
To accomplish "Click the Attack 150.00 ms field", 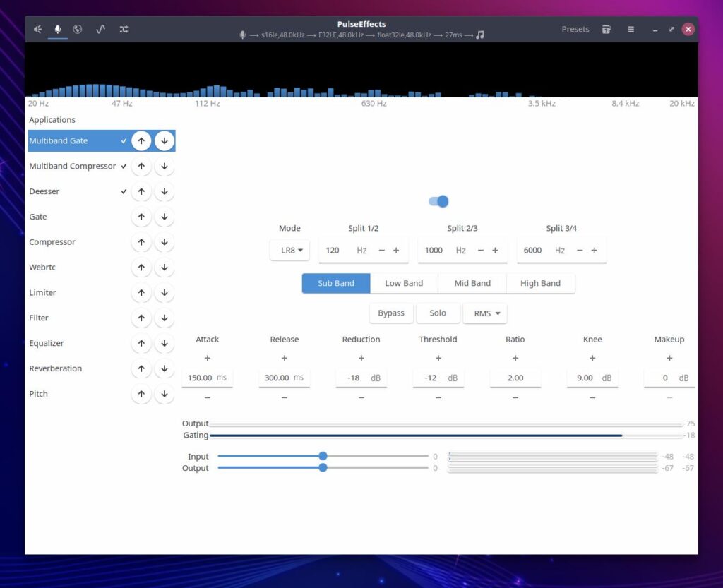I will [x=208, y=378].
